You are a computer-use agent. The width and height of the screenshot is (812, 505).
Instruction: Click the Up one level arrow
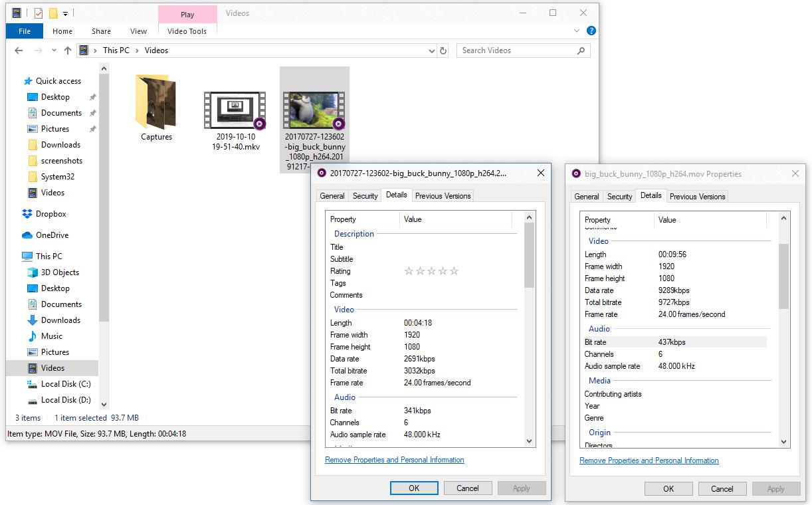point(67,50)
